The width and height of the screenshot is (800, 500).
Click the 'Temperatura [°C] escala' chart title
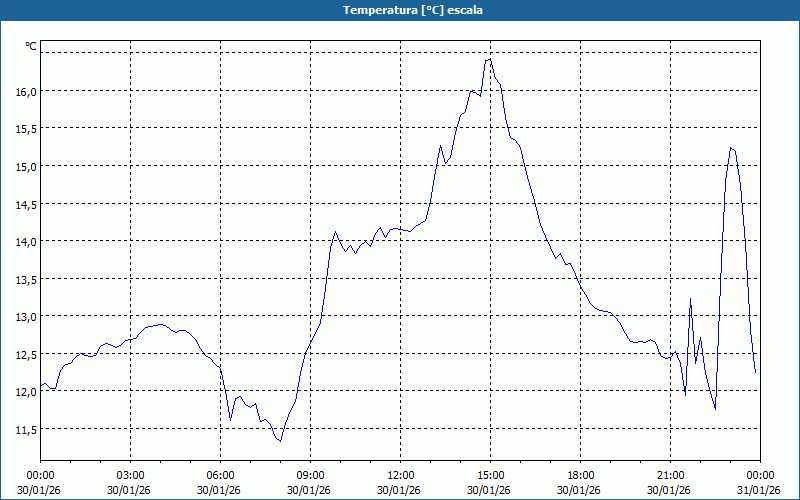coord(400,10)
